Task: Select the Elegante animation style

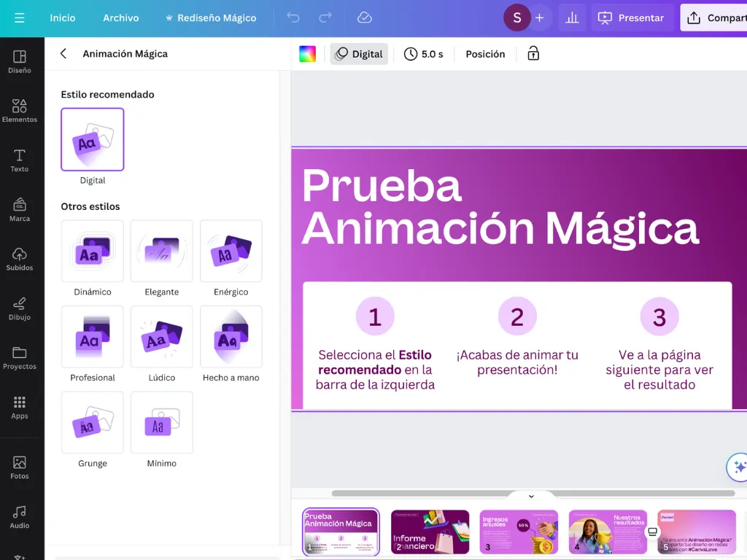Action: click(161, 251)
